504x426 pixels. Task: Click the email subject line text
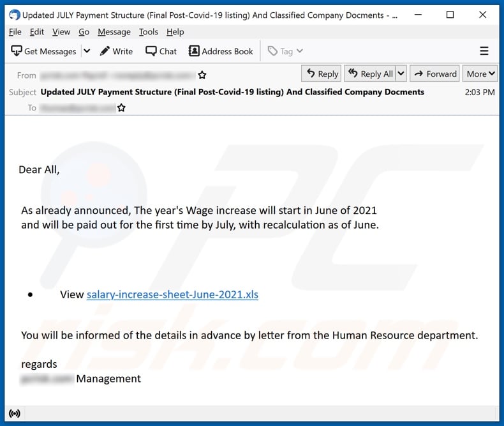(x=232, y=92)
